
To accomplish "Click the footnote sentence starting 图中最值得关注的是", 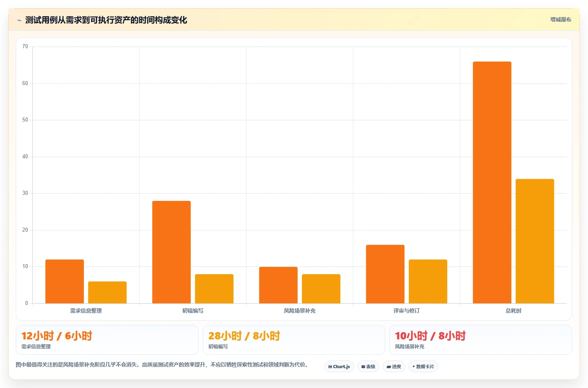I will (x=162, y=365).
